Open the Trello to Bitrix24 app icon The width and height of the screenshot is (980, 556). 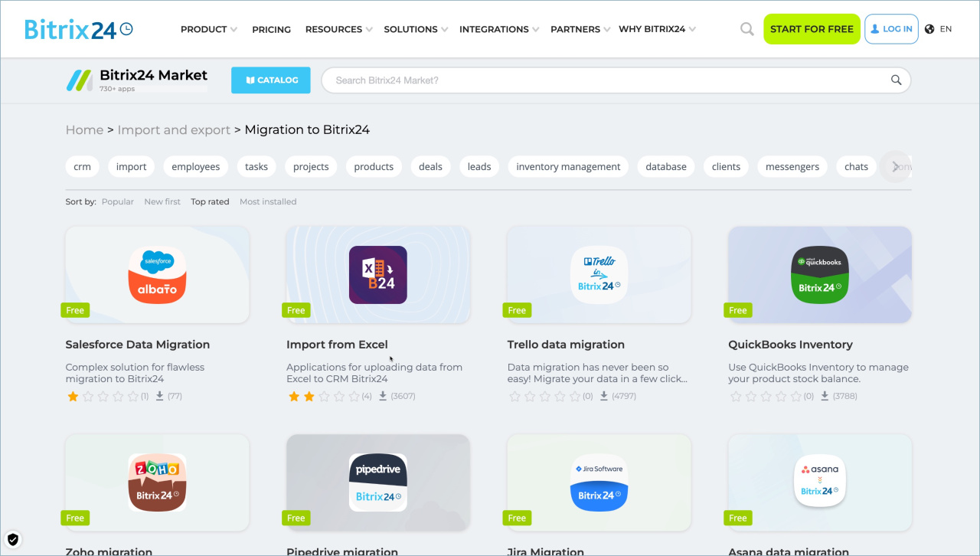coord(599,275)
